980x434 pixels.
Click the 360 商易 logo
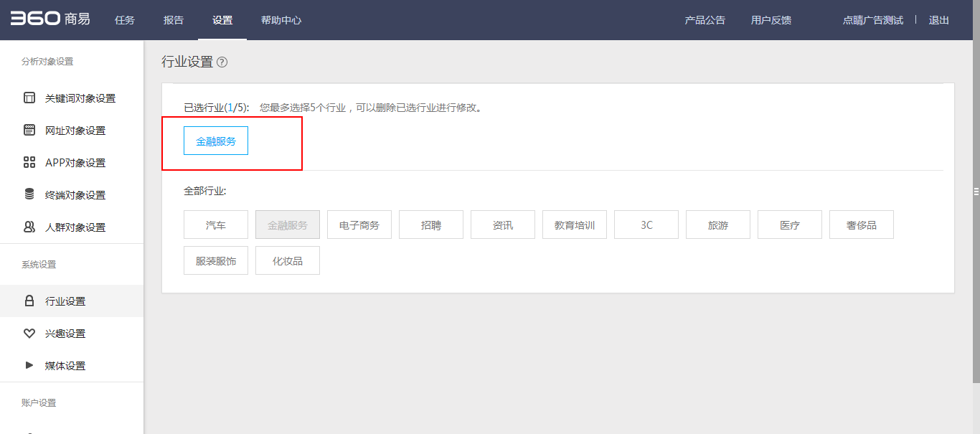click(x=50, y=19)
